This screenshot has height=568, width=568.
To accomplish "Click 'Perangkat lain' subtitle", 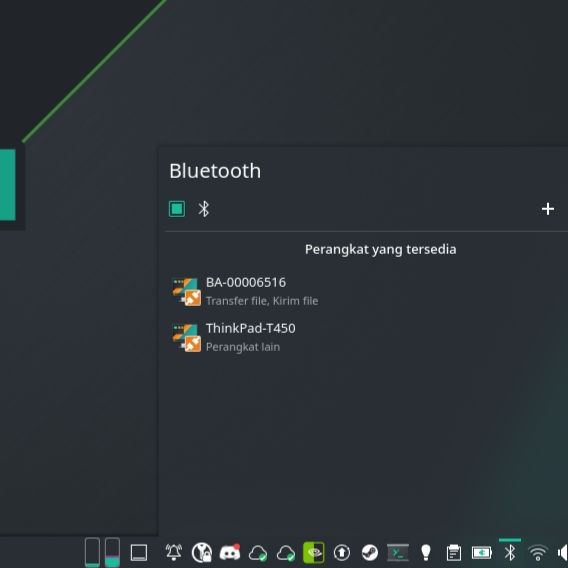I will coord(243,347).
